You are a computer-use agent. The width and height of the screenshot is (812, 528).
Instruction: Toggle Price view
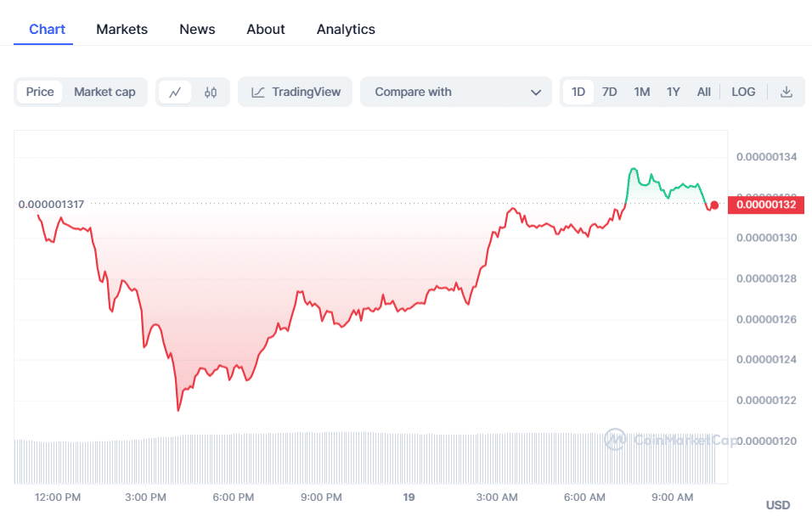(x=40, y=93)
